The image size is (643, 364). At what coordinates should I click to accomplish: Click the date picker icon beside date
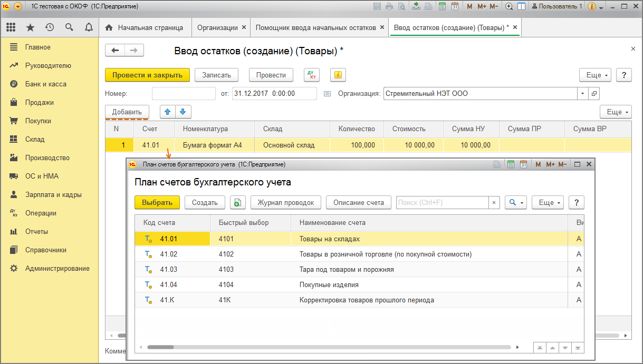327,94
